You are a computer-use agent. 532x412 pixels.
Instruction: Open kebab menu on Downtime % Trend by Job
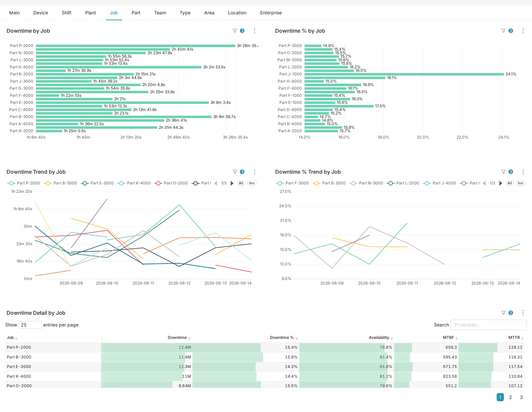523,172
